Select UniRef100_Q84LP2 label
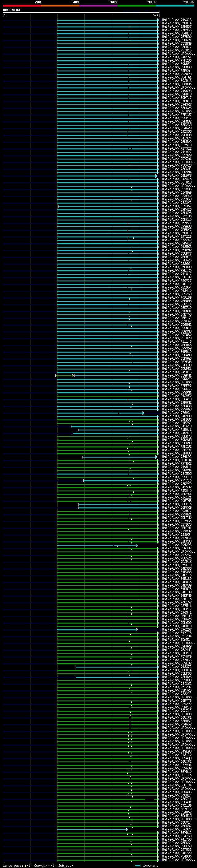 (177, 457)
